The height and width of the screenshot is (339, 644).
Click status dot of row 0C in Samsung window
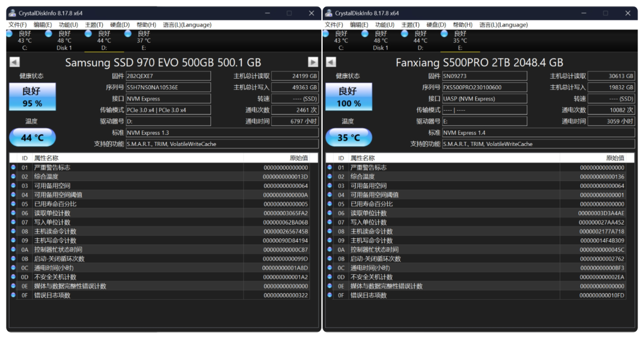click(x=13, y=268)
